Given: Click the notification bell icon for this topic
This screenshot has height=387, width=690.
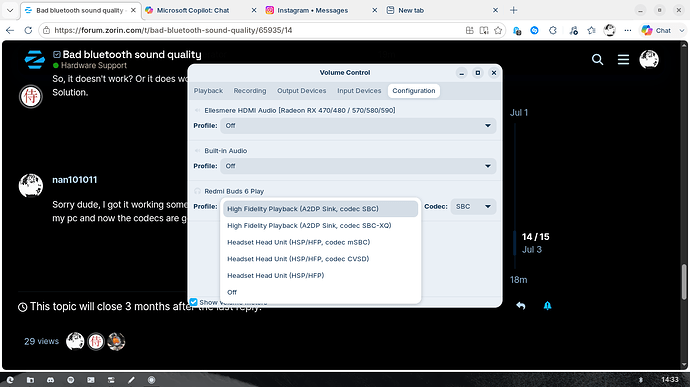Looking at the screenshot, I should [547, 306].
